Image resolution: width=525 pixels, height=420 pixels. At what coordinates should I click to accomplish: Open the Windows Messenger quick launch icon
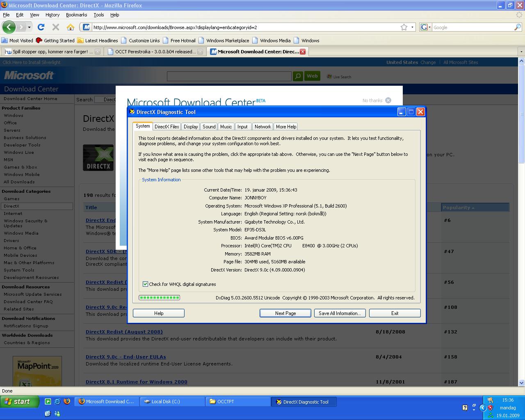click(x=57, y=413)
